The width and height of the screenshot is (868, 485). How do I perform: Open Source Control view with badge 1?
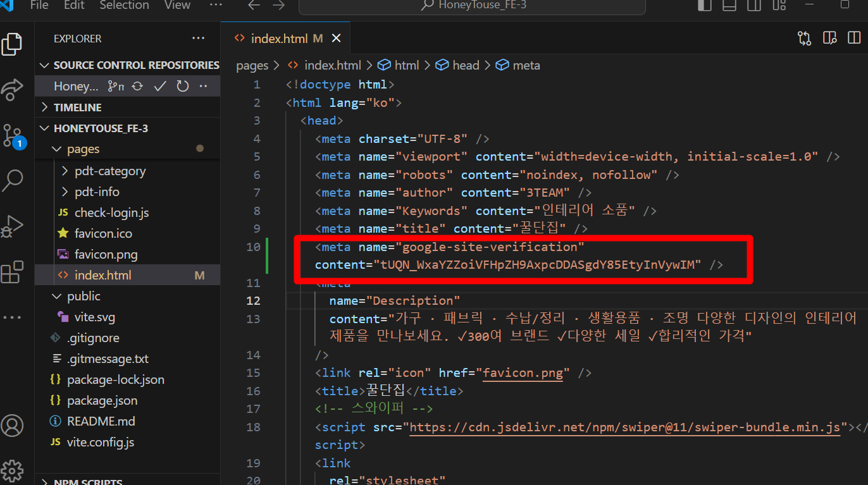[x=13, y=136]
